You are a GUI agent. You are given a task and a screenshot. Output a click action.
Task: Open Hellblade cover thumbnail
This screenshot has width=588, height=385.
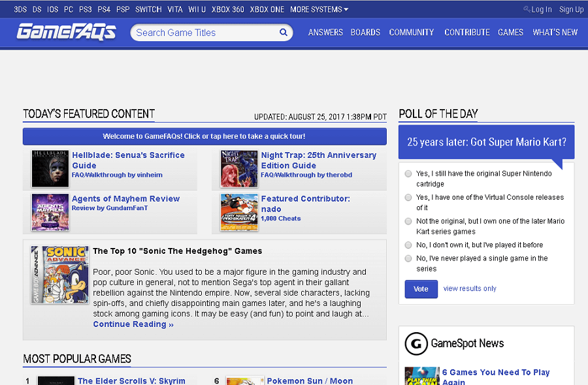(50, 169)
